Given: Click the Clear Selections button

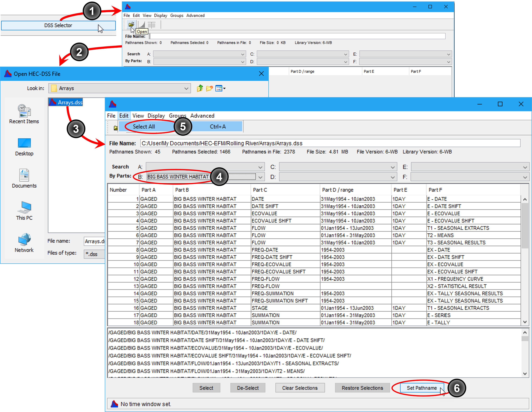Looking at the screenshot, I should [x=300, y=388].
